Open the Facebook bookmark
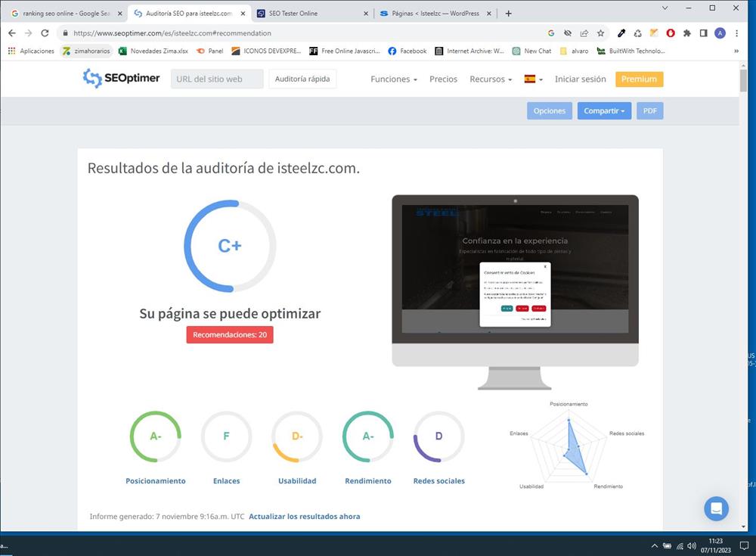Screen dimensions: 756x556 (x=407, y=51)
